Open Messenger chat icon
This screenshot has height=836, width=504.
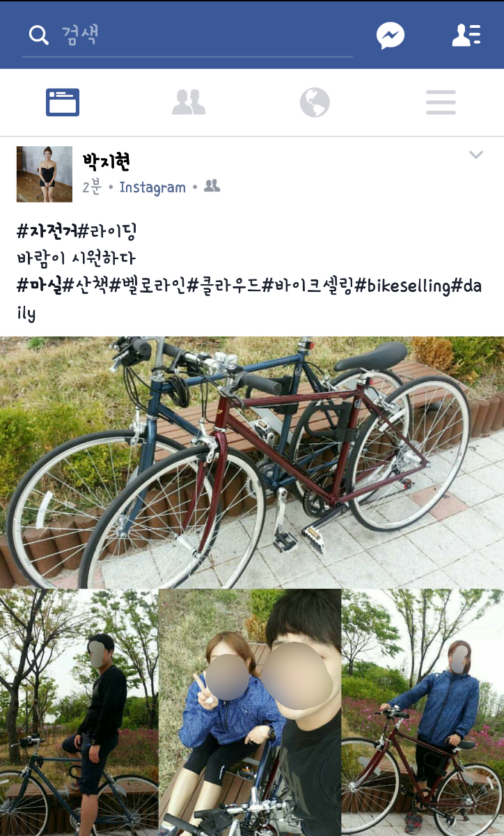point(391,36)
